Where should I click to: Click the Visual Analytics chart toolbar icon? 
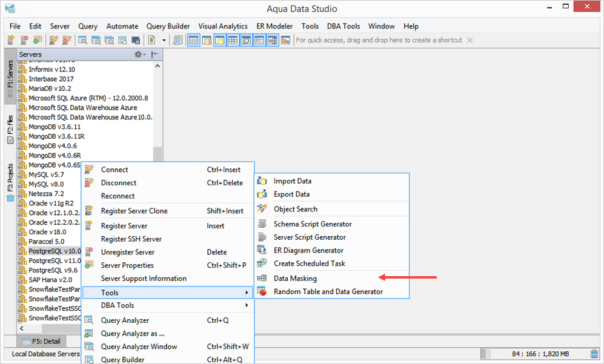tap(285, 40)
